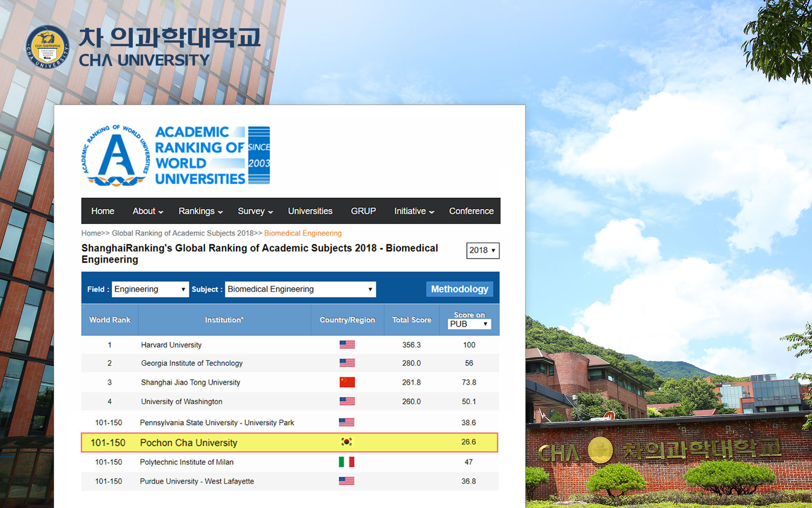Expand the About menu

click(x=148, y=211)
